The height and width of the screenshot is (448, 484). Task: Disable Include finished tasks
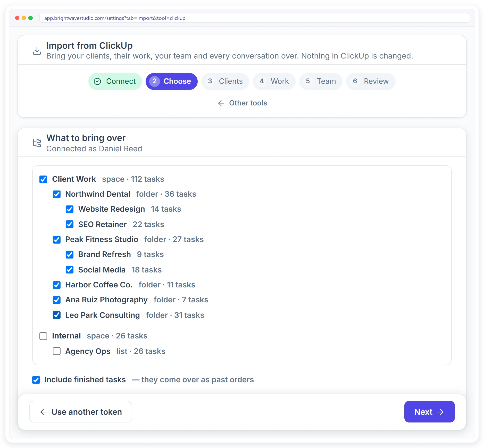point(36,380)
